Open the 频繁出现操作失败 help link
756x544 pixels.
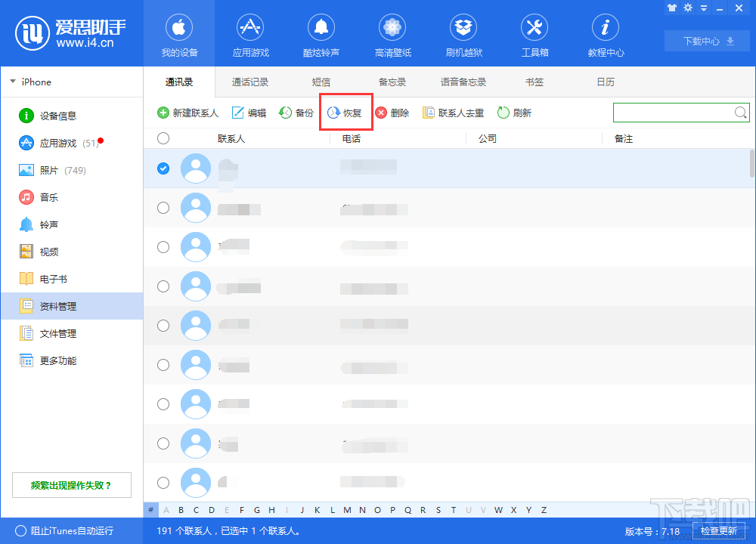point(71,484)
